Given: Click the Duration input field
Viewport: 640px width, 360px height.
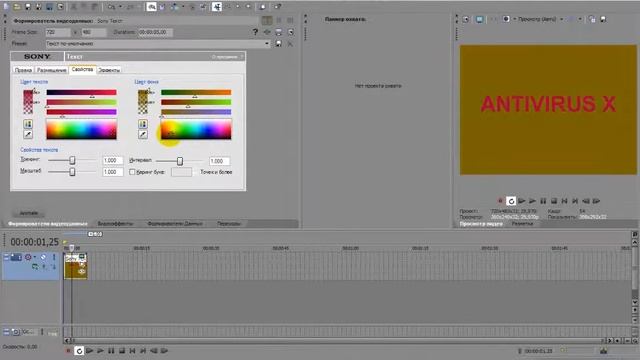Looking at the screenshot, I should (x=156, y=32).
